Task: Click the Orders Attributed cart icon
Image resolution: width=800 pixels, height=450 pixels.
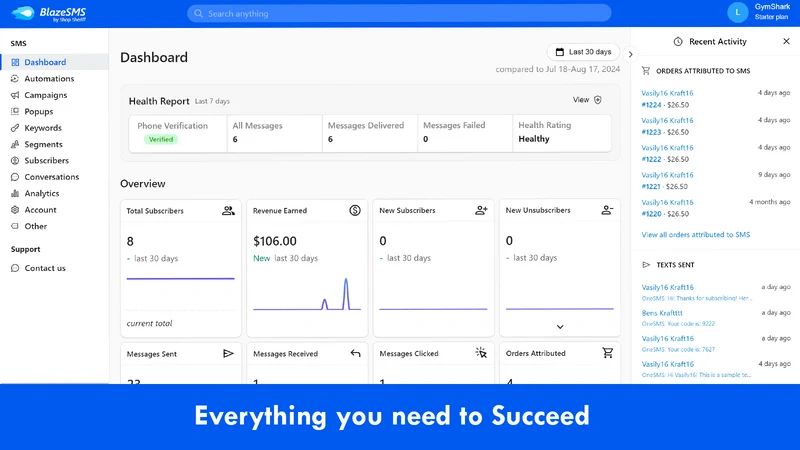Action: 607,353
